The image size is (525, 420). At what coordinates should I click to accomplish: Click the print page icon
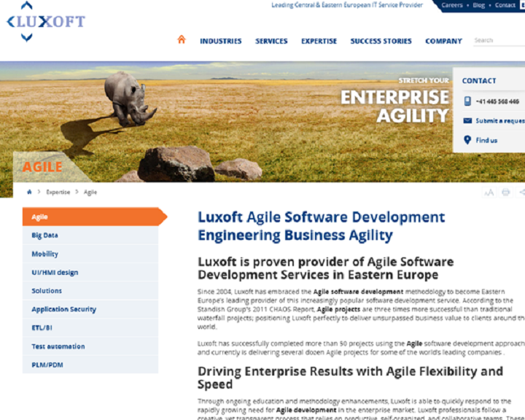506,192
